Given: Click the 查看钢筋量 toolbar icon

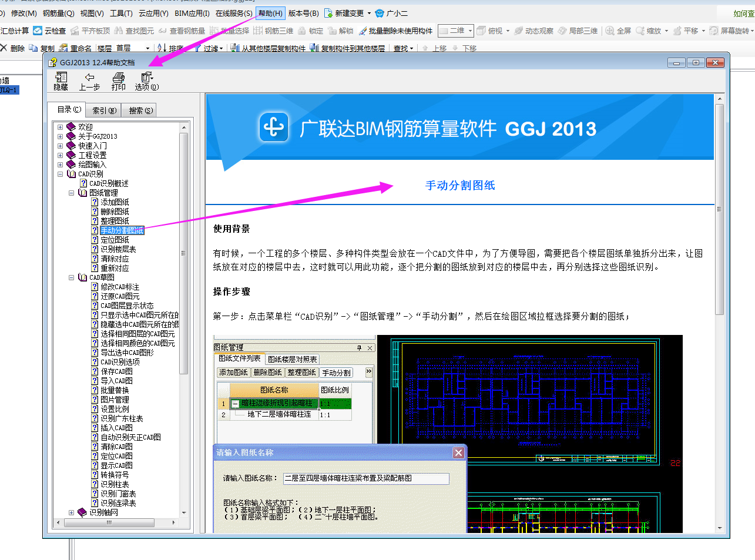Looking at the screenshot, I should click(182, 31).
